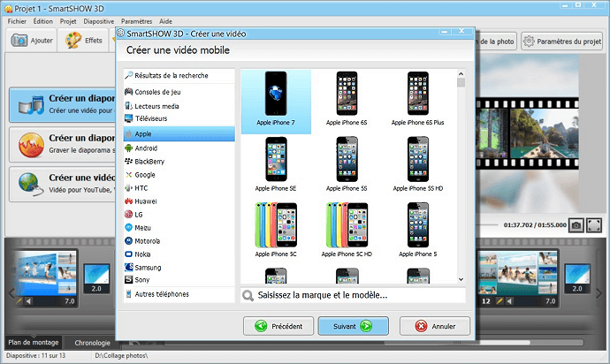Open the Paramètres menu
This screenshot has height=364, width=610.
[x=136, y=21]
